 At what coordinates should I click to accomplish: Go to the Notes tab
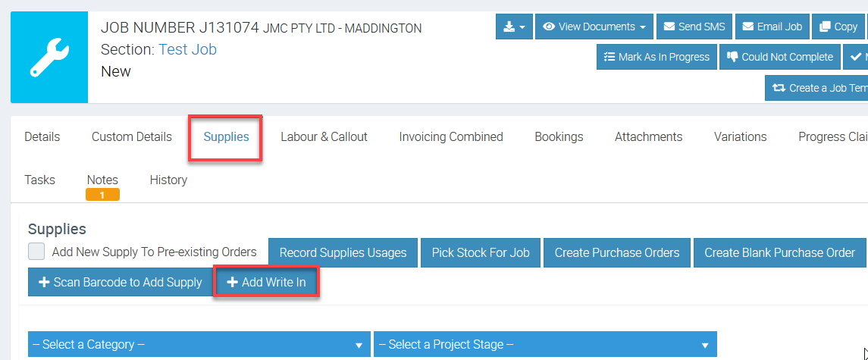(102, 180)
